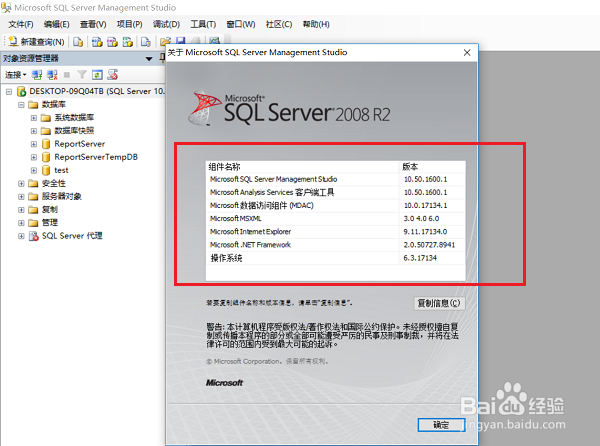600x446 pixels.
Task: Select the Microsoft MSXML row
Action: tap(336, 219)
